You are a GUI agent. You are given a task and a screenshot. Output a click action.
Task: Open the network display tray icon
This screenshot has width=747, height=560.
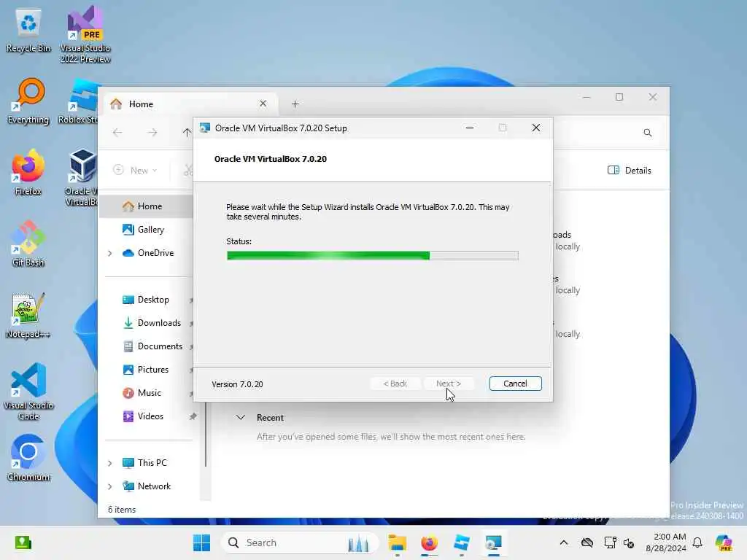[610, 542]
